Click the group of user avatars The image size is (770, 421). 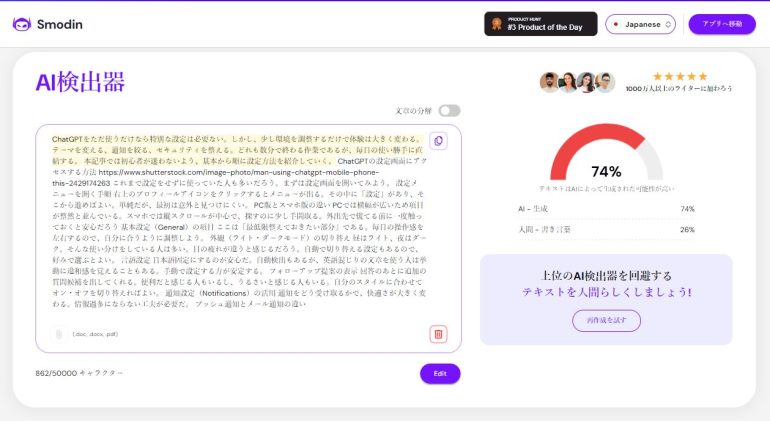577,82
